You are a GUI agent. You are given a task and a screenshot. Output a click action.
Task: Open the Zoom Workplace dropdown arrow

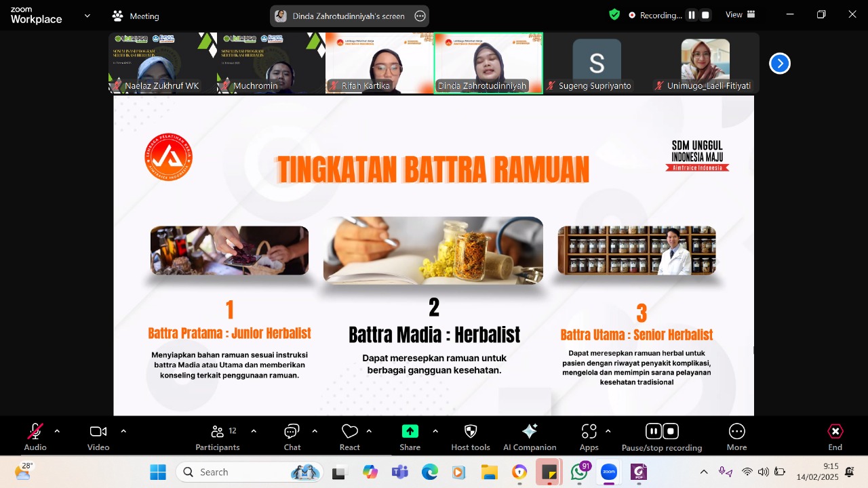coord(87,16)
